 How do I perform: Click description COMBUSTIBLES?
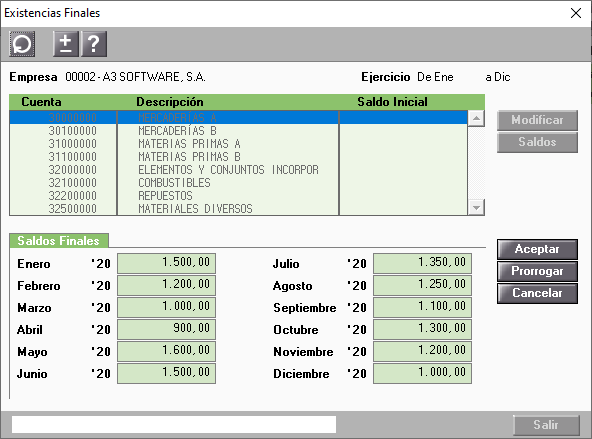[174, 183]
